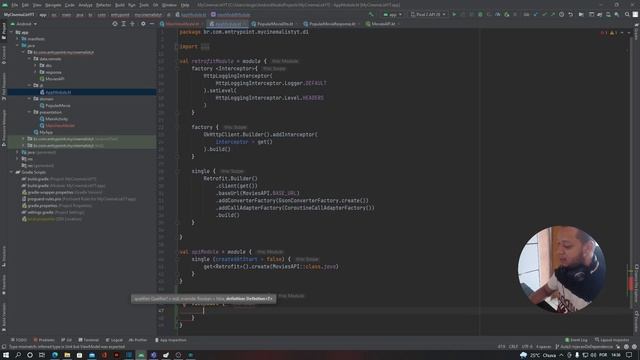
Task: Toggle the Project tool window stripe button
Action: pos(4,31)
